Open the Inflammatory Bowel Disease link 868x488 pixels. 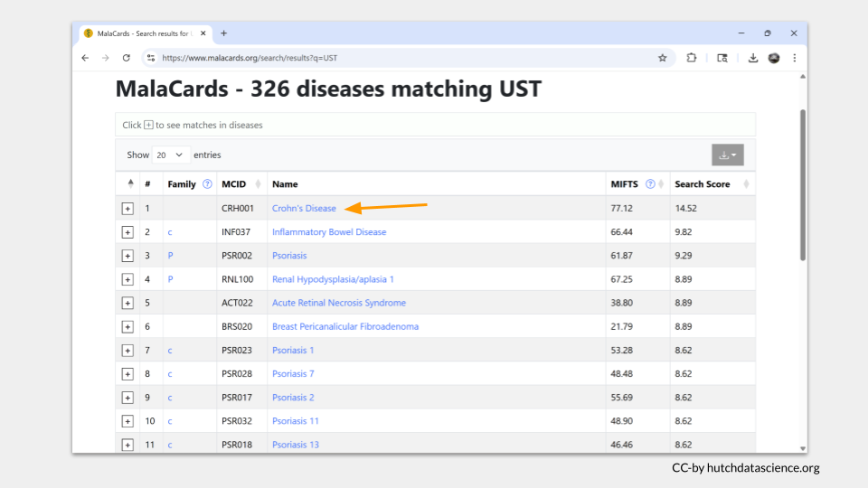(329, 232)
